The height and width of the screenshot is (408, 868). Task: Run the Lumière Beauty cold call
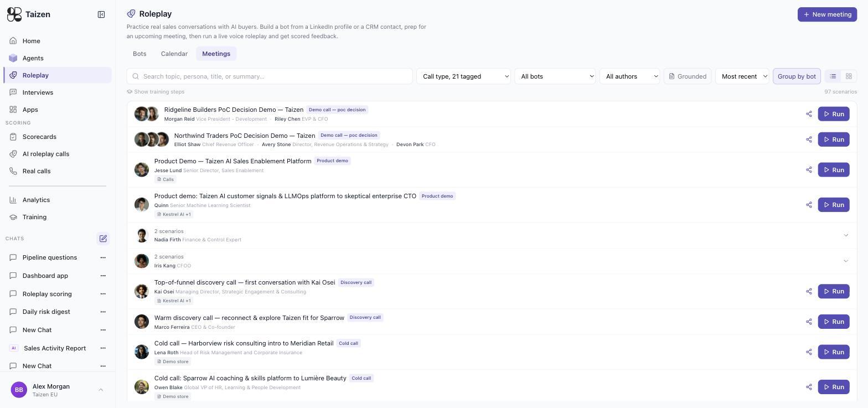(x=834, y=387)
